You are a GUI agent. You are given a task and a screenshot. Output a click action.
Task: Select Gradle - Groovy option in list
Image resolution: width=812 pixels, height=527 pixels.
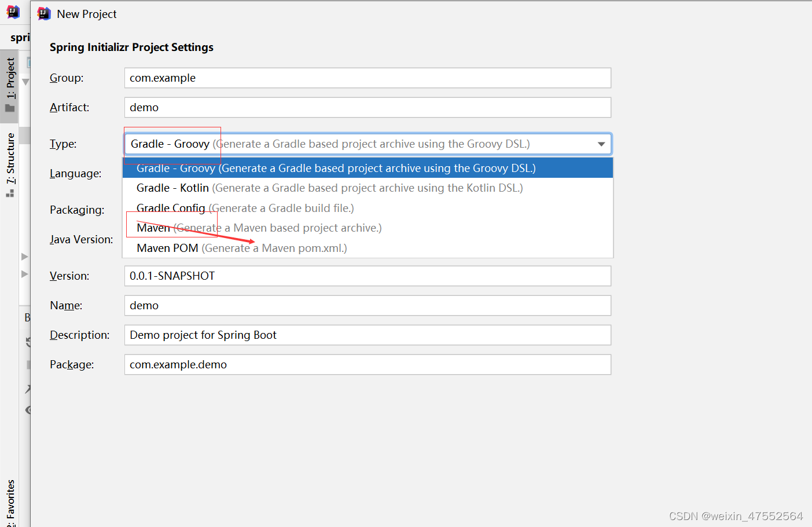368,169
